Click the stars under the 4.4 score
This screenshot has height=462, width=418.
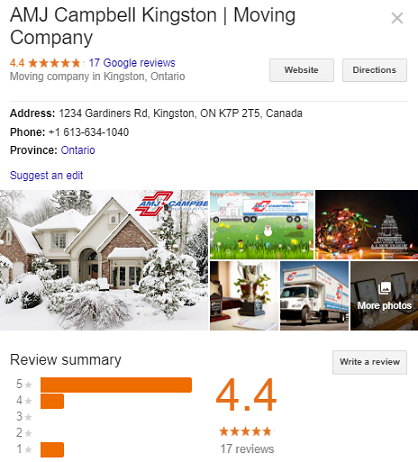(246, 431)
